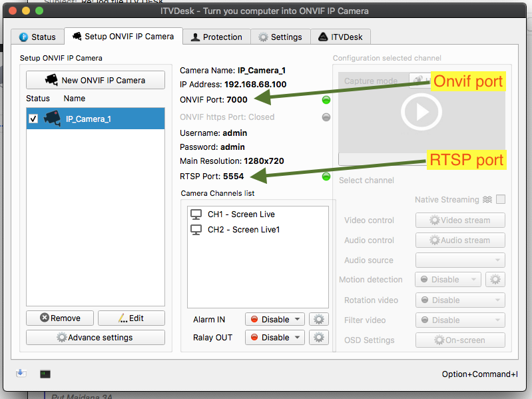The image size is (532, 399).
Task: Click the green RTSP port status indicator
Action: click(326, 177)
